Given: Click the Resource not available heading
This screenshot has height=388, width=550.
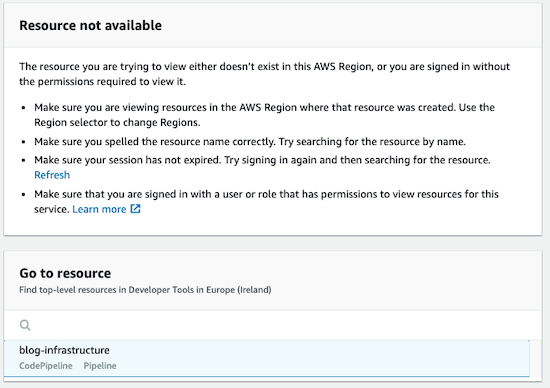Looking at the screenshot, I should tap(90, 26).
